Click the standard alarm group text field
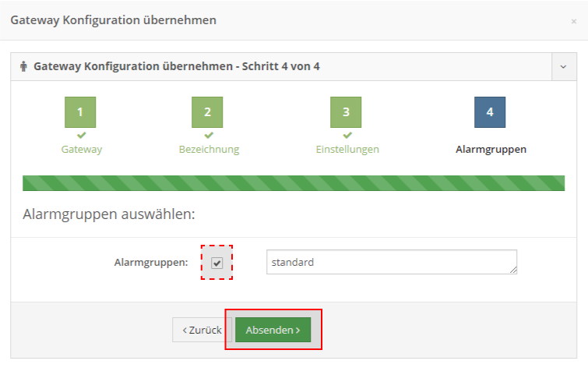 (392, 262)
